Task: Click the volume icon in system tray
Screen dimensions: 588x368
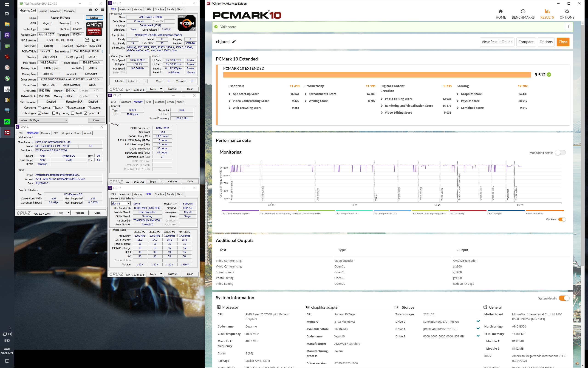Action: pos(10,334)
